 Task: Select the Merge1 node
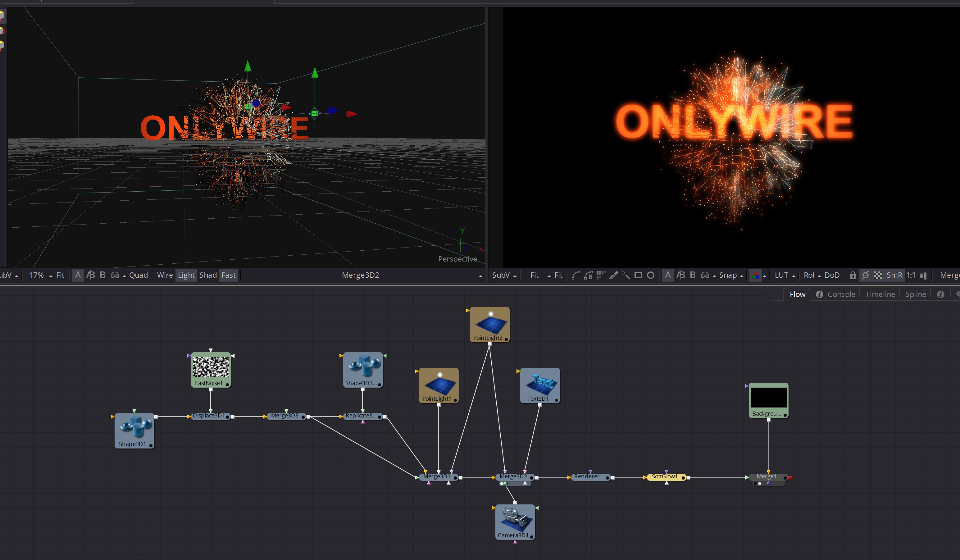coord(768,477)
